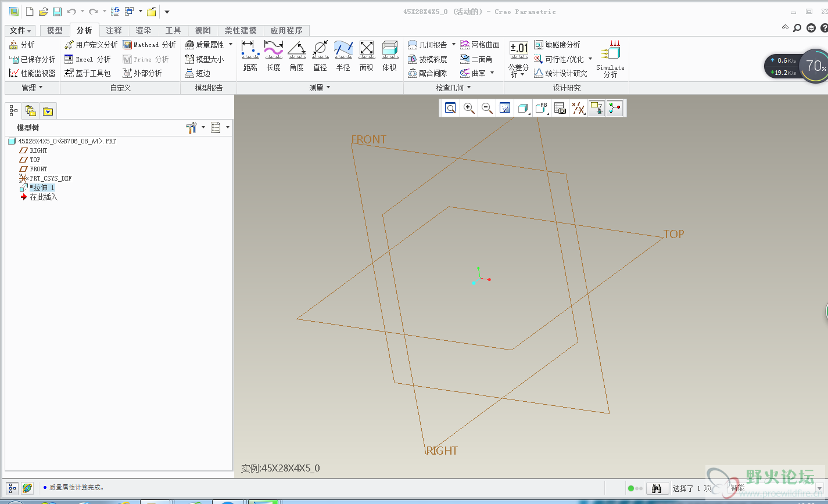828x504 pixels.
Task: Expand the 管理 group overflow
Action: tap(32, 88)
